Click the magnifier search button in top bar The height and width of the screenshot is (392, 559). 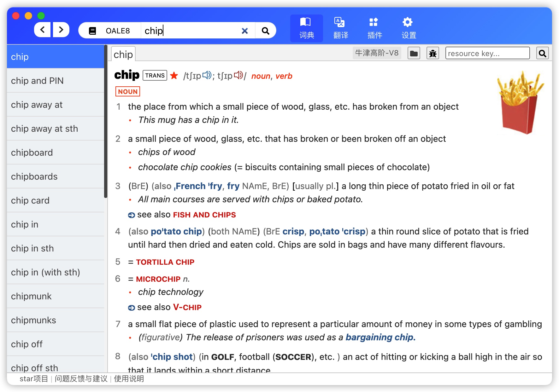tap(266, 31)
